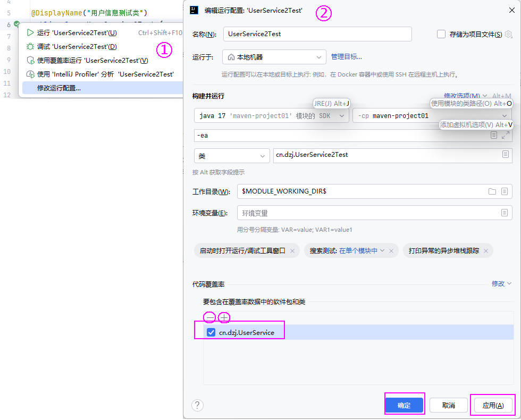Click the '管理目标...' link
The image size is (521, 420).
coord(347,57)
